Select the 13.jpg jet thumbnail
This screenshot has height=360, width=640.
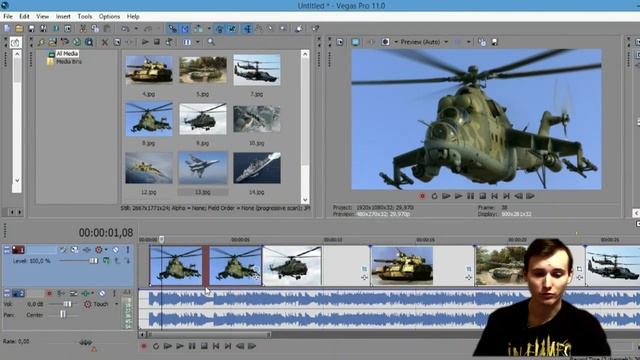click(x=203, y=168)
